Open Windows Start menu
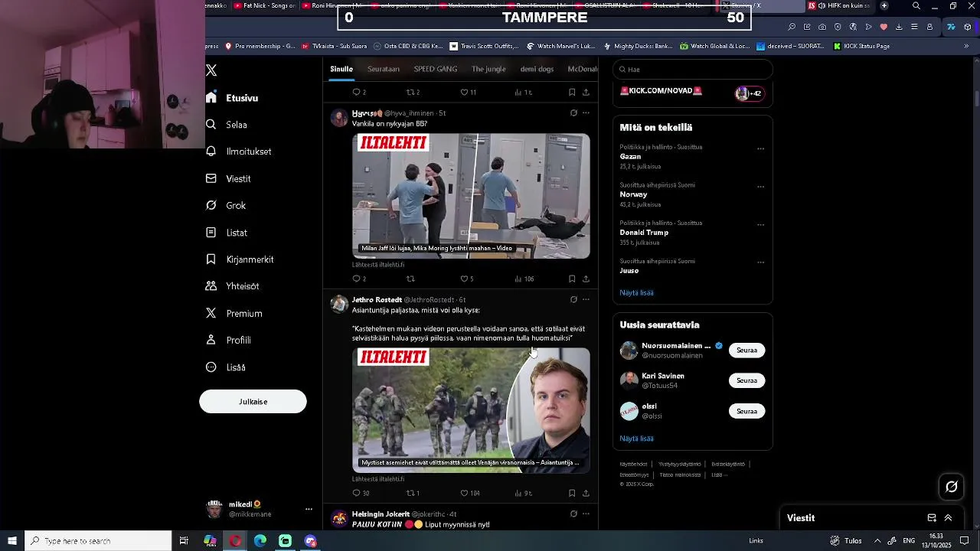 pos(12,541)
